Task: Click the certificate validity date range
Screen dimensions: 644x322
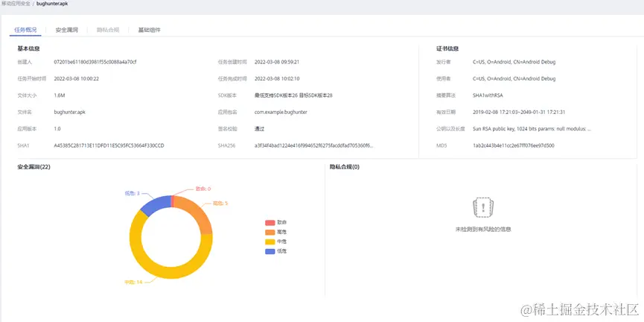Action: click(x=519, y=112)
